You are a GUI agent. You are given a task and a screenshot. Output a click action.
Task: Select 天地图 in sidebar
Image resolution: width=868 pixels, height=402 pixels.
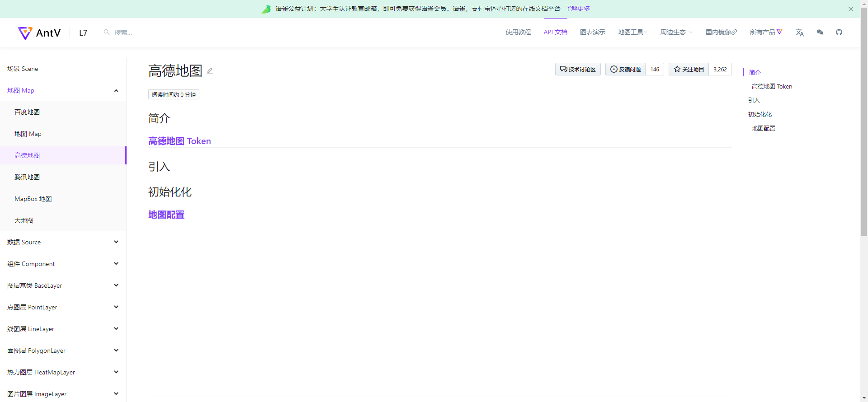[x=63, y=220]
